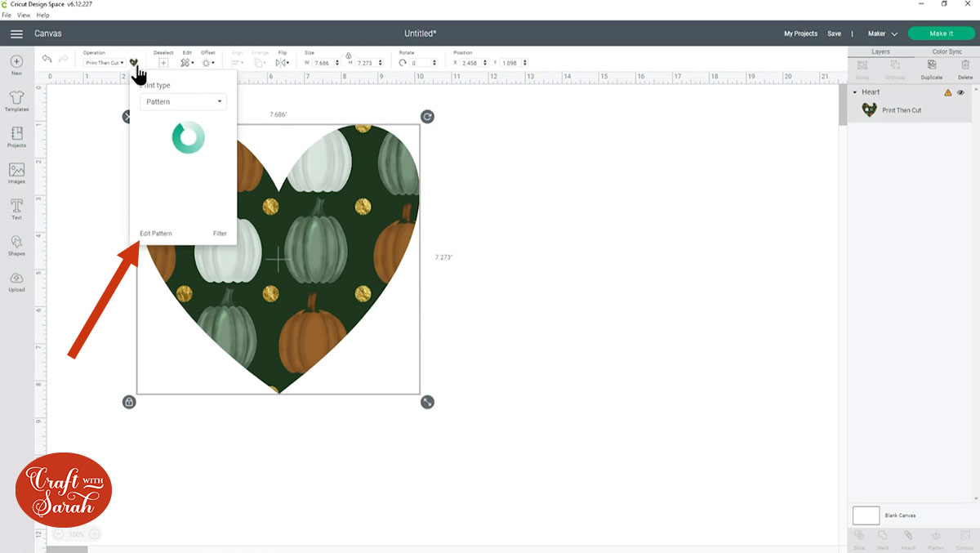Click the lock handle on heart selection

point(129,402)
